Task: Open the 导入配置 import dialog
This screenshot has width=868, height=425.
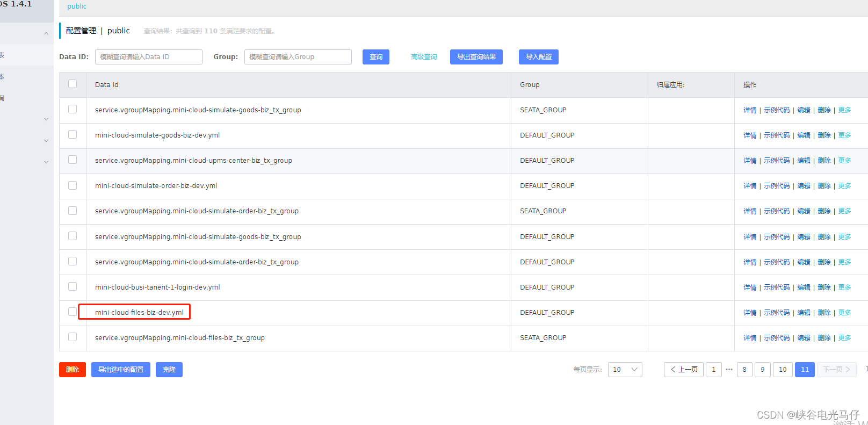Action: 539,57
